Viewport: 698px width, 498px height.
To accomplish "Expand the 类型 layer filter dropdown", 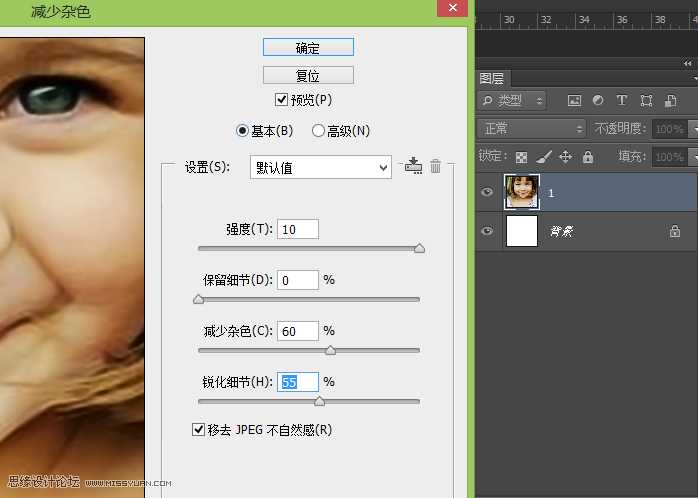I will [x=514, y=101].
